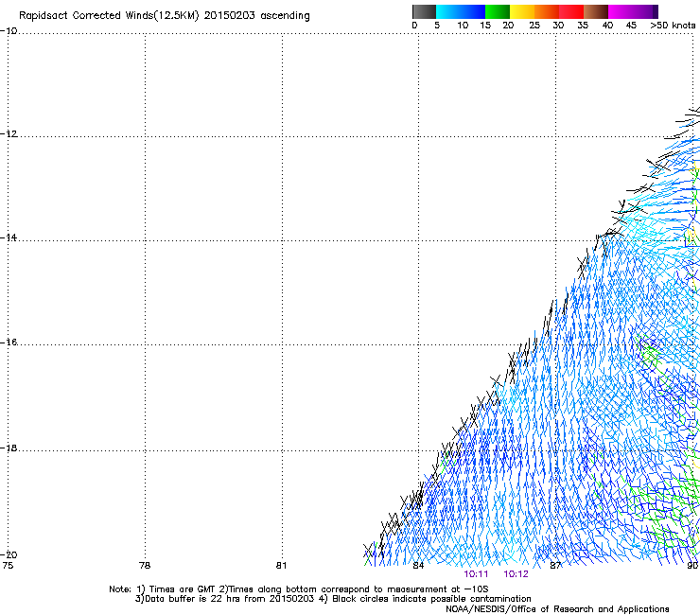The image size is (700, 615).
Task: Click the latitude axis label '-18'
Action: tap(9, 448)
